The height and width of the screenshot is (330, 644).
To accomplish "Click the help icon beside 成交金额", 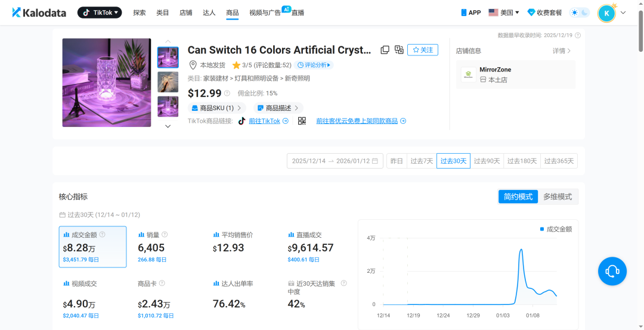I will [x=103, y=234].
